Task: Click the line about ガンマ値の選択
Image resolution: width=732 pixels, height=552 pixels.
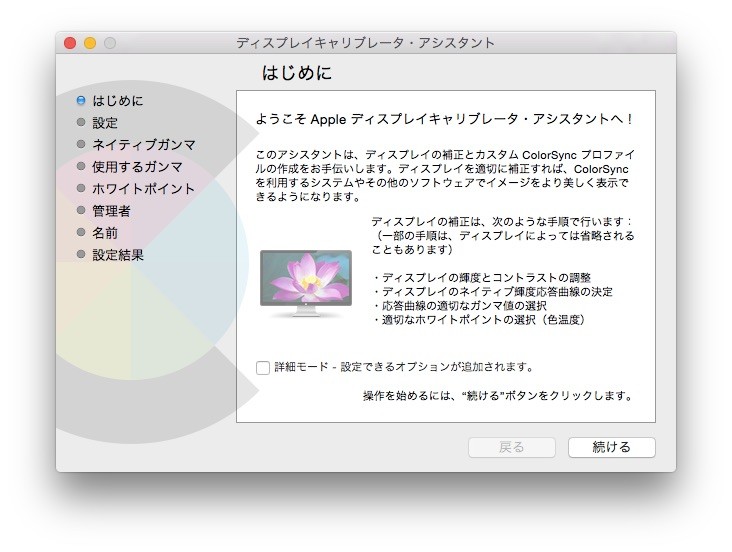Action: click(460, 306)
